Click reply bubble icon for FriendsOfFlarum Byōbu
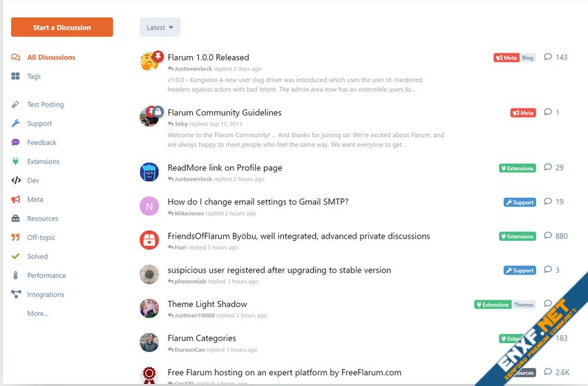The image size is (588, 386). [x=548, y=235]
